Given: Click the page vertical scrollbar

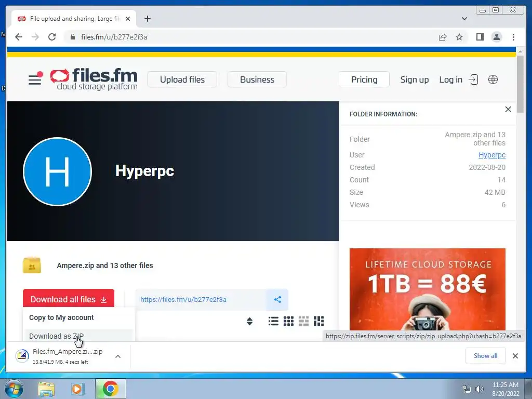Looking at the screenshot, I should point(520,83).
